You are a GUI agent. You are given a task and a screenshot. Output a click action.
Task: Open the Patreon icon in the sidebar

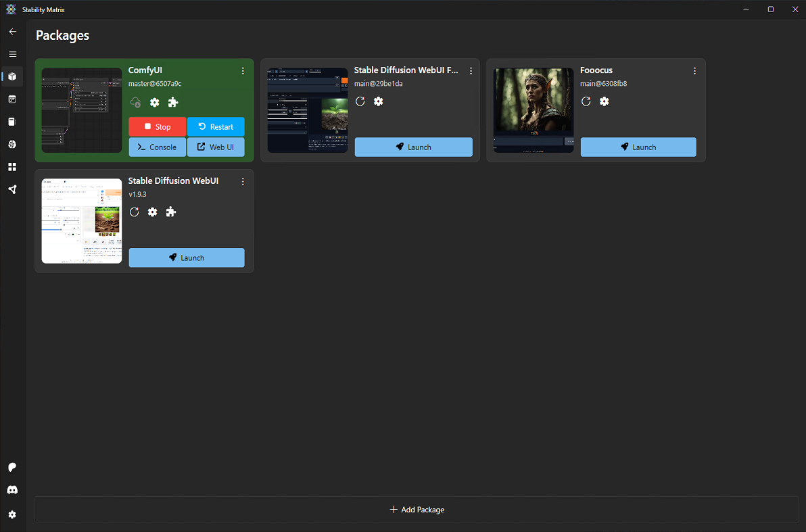click(12, 467)
